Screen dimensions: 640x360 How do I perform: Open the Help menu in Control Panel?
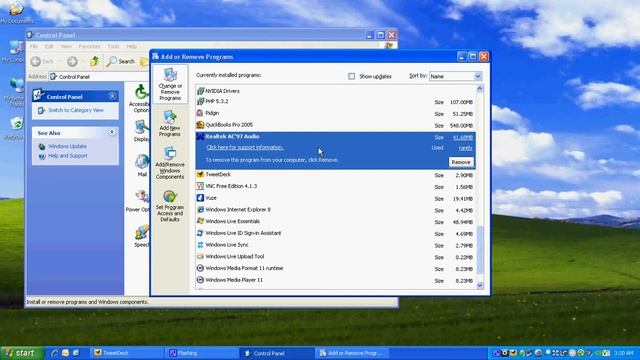click(x=131, y=47)
